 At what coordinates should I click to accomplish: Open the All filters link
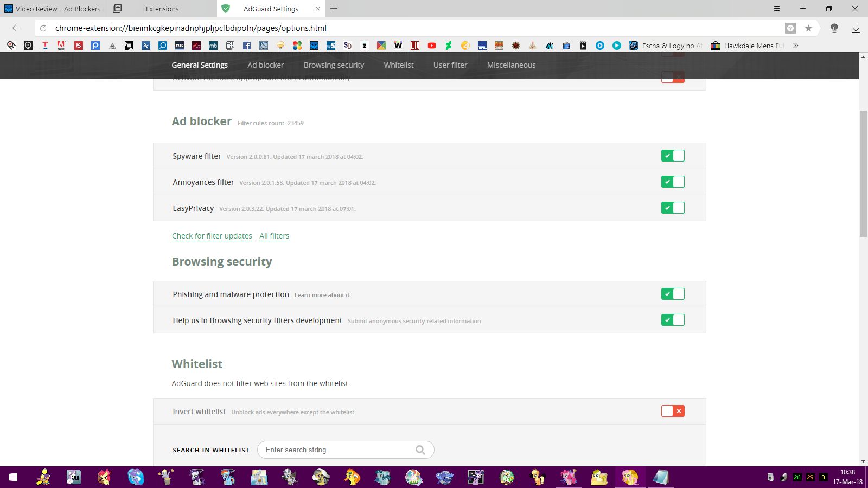click(275, 236)
